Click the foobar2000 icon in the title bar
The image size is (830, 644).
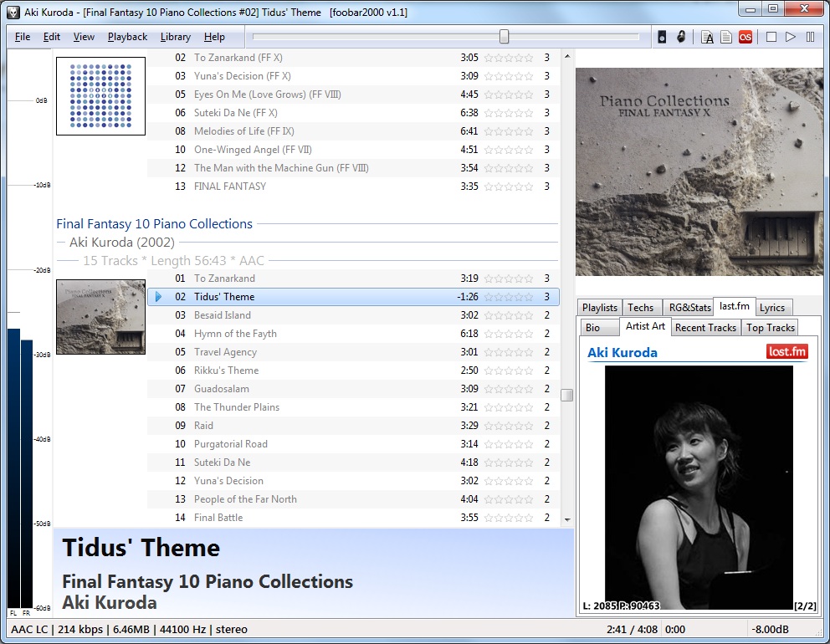point(13,13)
